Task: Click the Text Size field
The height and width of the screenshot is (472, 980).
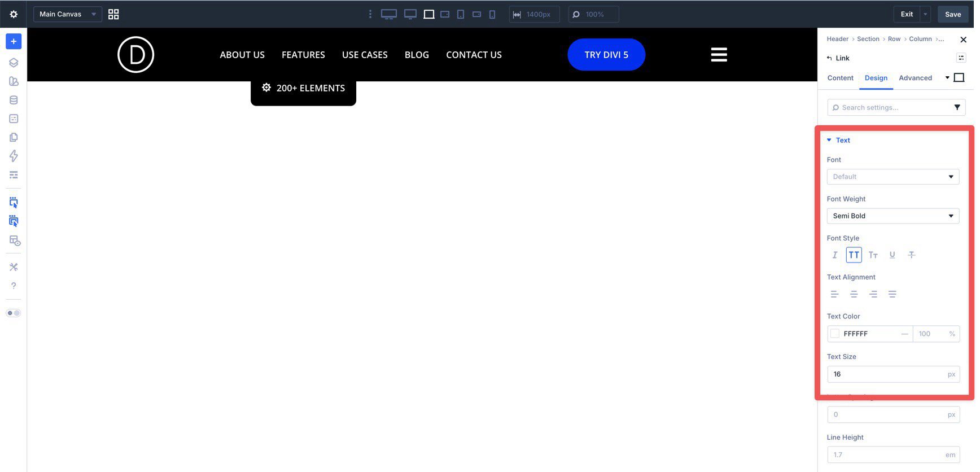Action: coord(893,374)
